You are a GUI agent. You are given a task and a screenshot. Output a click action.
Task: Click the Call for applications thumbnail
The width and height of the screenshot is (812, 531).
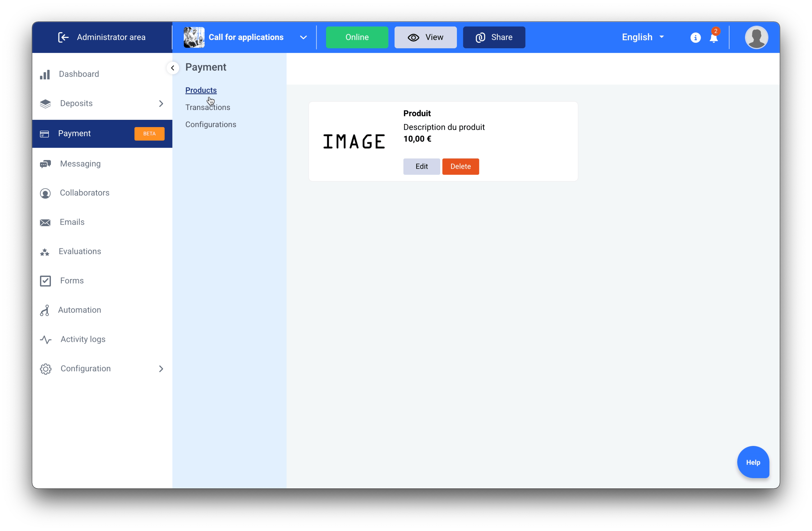pos(194,37)
